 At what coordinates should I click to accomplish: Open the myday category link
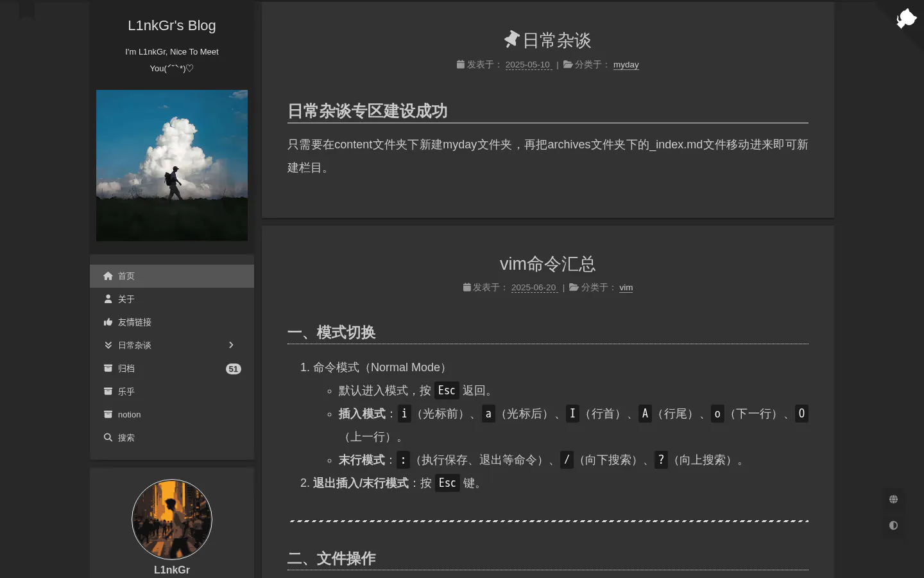(626, 65)
